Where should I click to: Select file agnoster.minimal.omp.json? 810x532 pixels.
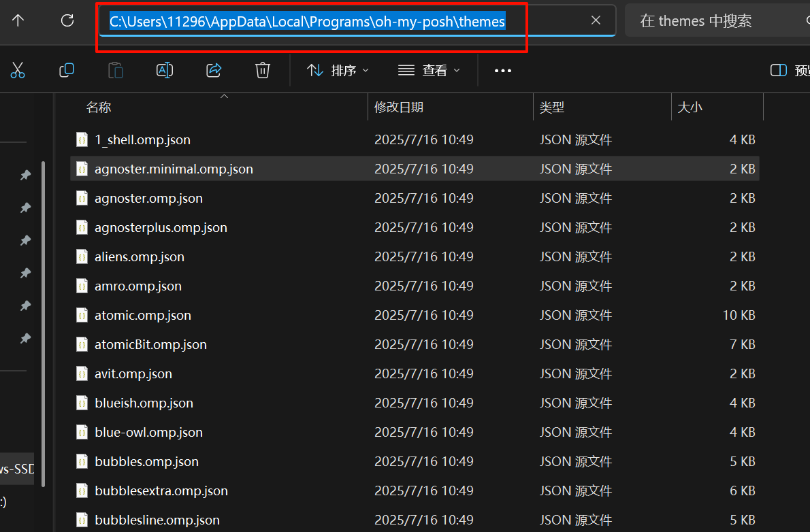(x=415, y=169)
